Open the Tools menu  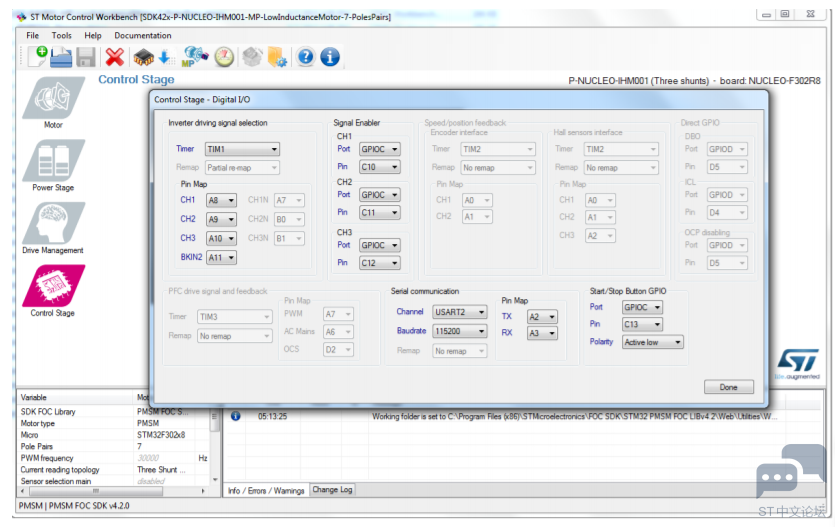pos(62,36)
